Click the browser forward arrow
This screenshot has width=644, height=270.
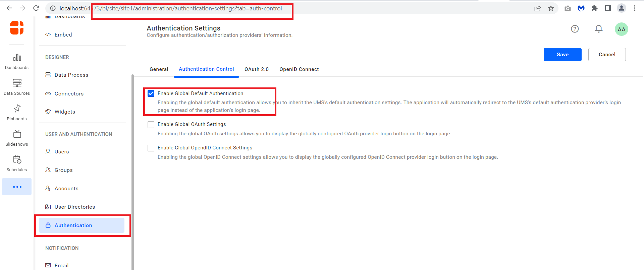tap(22, 8)
